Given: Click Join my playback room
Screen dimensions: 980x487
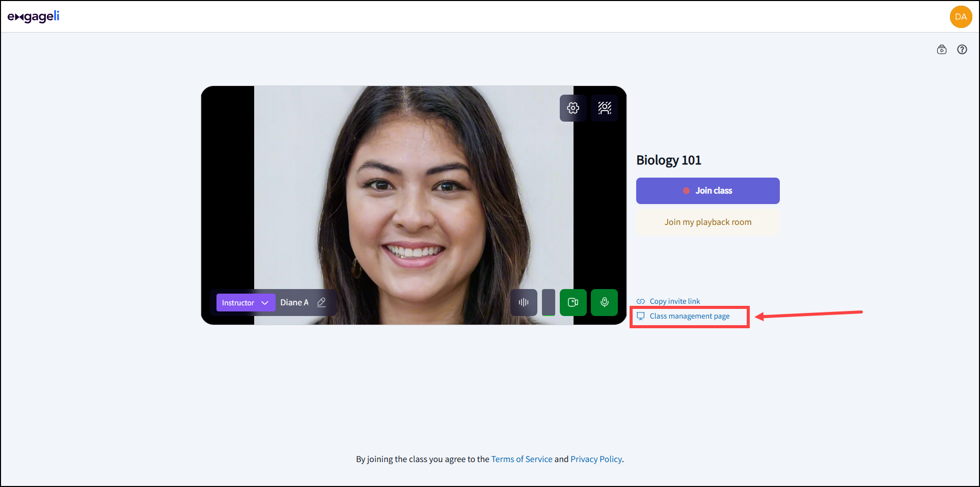Looking at the screenshot, I should click(x=707, y=222).
